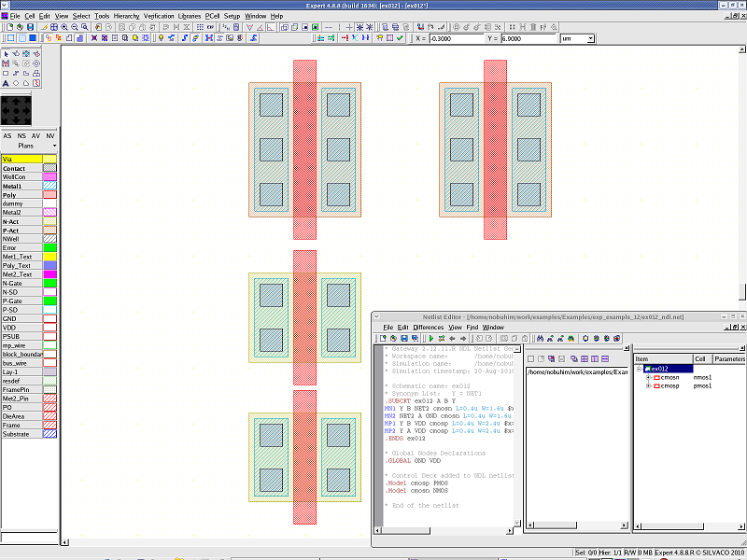Click the Save icon in main toolbar
Image resolution: width=747 pixels, height=560 pixels.
(x=28, y=27)
